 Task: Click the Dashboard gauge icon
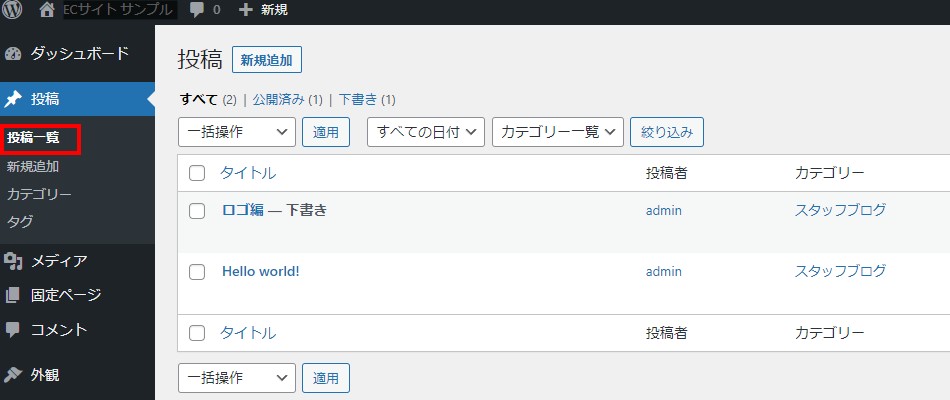click(13, 53)
